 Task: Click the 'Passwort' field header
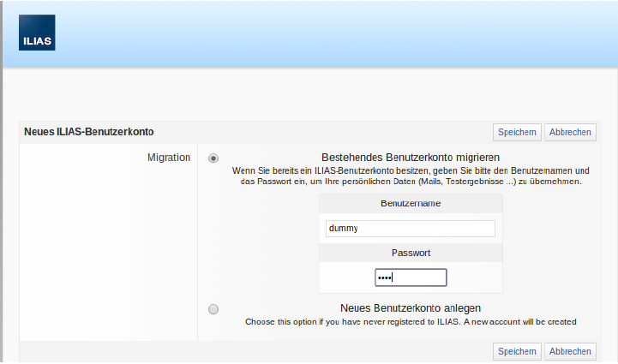pos(411,253)
